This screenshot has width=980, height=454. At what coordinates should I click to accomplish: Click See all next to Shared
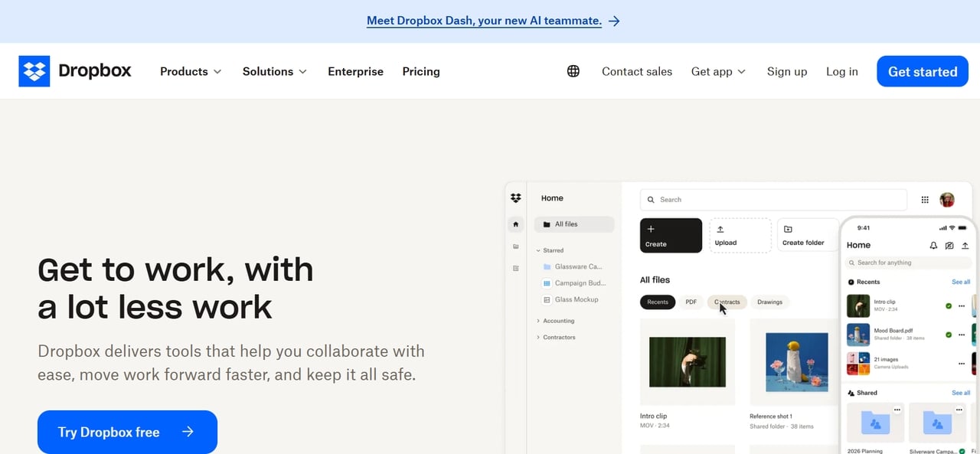click(961, 393)
